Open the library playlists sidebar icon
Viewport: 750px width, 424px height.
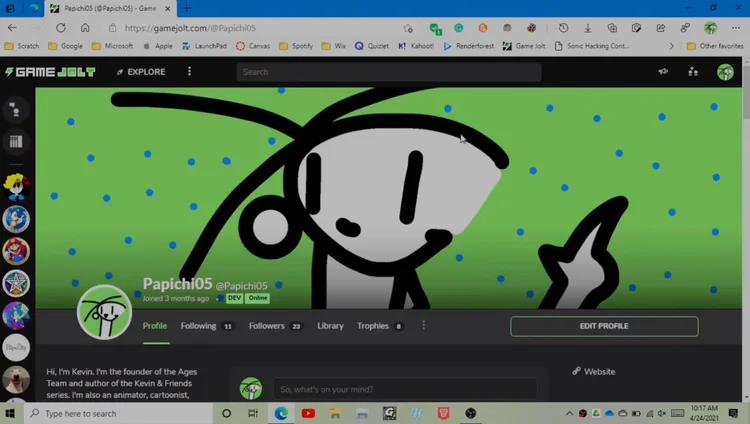[16, 142]
